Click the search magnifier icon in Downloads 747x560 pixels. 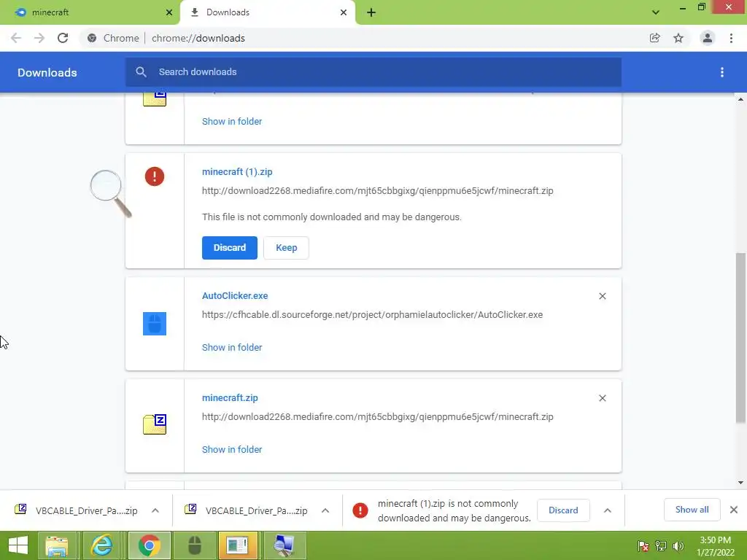pos(141,72)
